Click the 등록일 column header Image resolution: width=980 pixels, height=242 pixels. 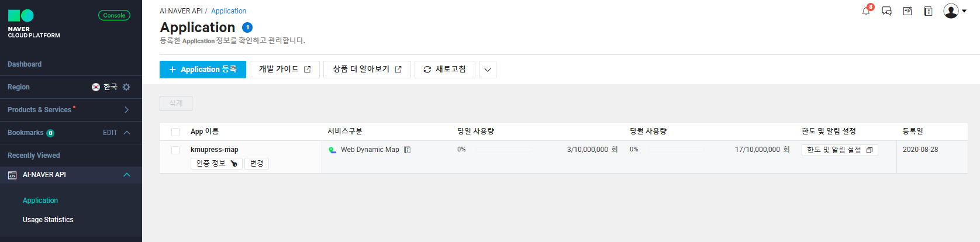913,132
